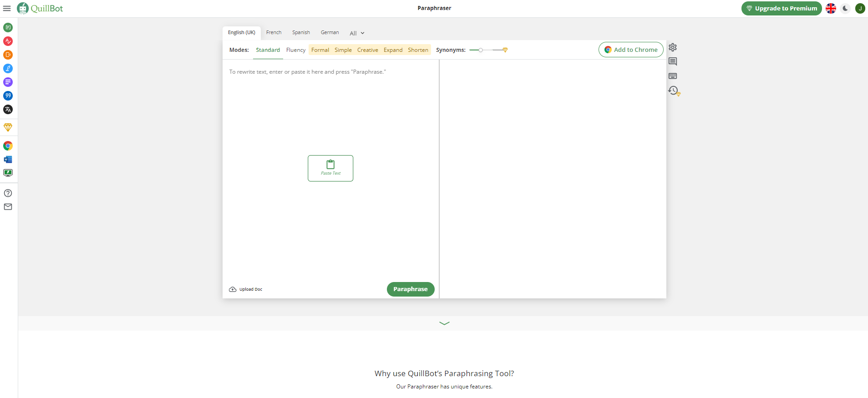Click Upgrade to Premium button
Image resolution: width=868 pixels, height=398 pixels.
pos(782,9)
